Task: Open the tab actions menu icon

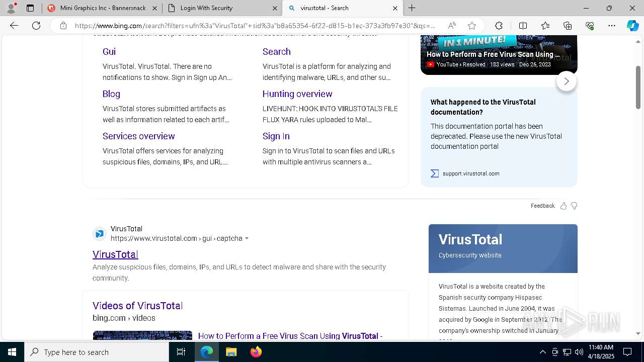Action: click(x=30, y=8)
